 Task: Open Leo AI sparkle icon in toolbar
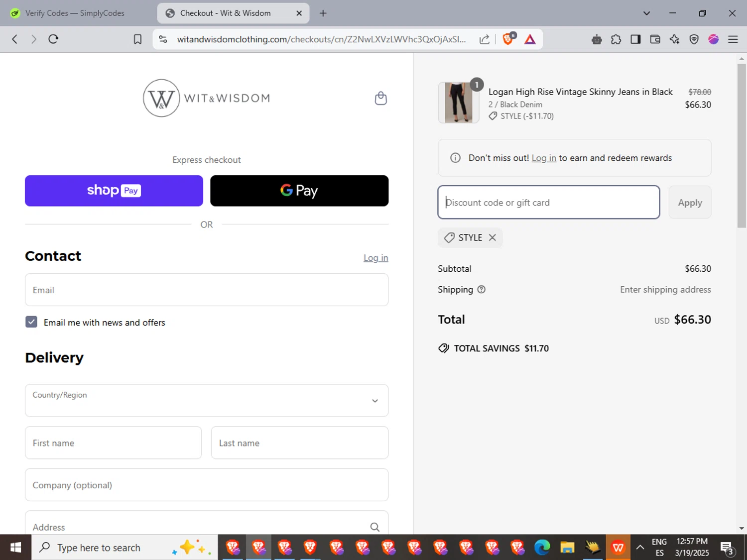click(674, 39)
